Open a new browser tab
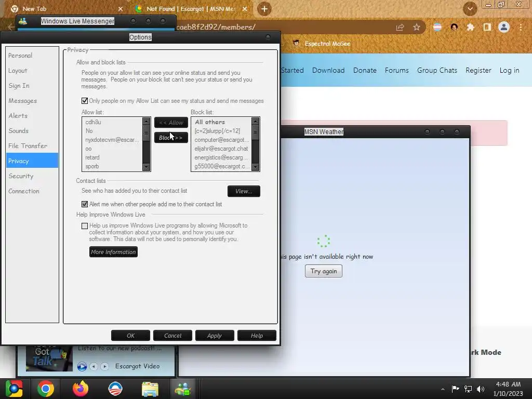532x399 pixels. pos(264,9)
